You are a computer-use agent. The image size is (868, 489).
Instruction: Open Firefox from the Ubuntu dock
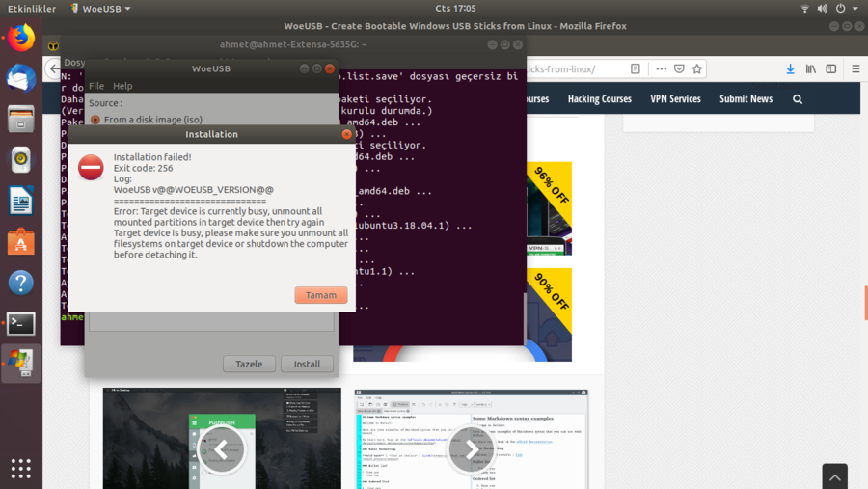(x=21, y=38)
